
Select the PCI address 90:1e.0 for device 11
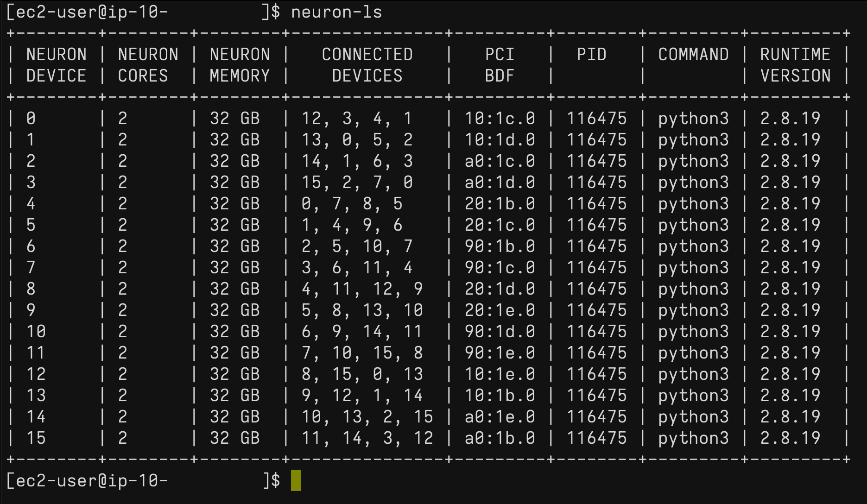(500, 353)
